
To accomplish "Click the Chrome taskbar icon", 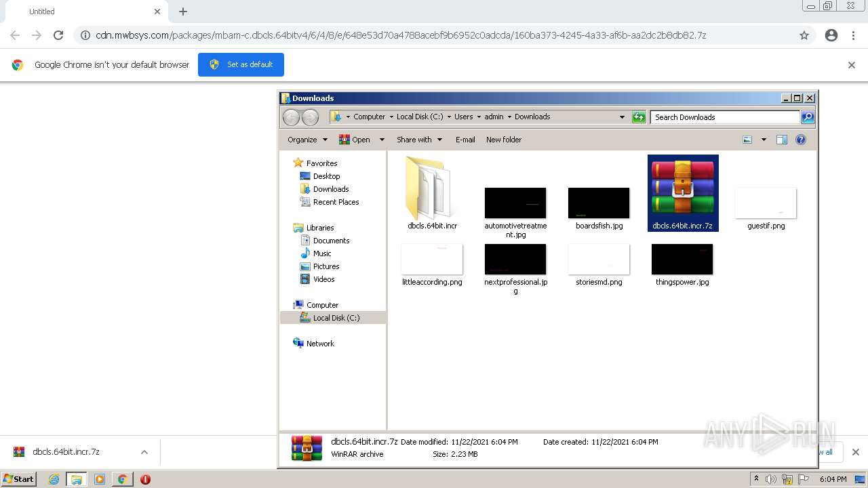I will pyautogui.click(x=122, y=479).
